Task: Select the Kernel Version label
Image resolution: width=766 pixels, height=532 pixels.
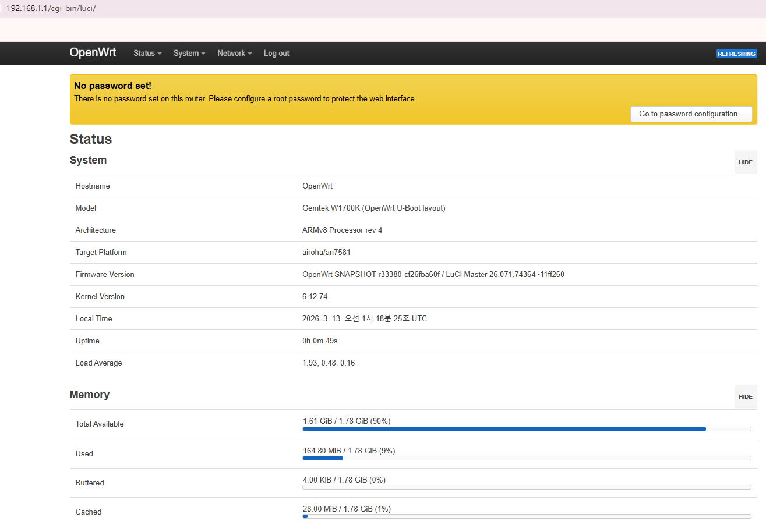Action: tap(100, 297)
